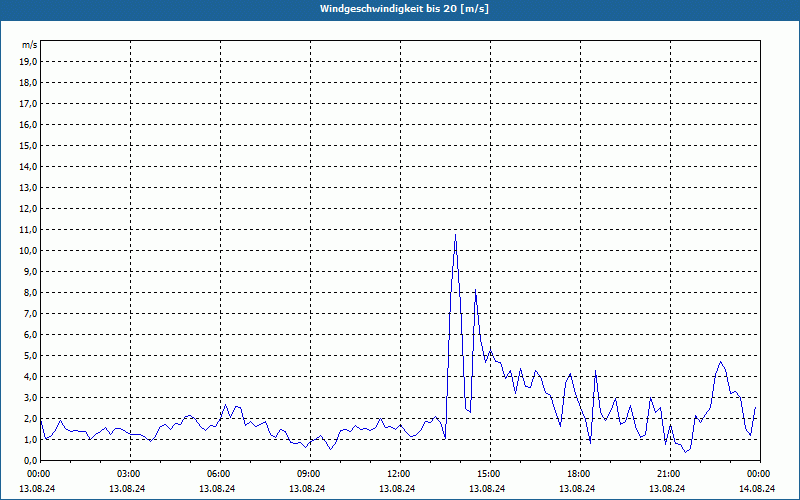The height and width of the screenshot is (500, 800).
Task: Select the 13.08.24 date under 15:00
Action: (487, 488)
